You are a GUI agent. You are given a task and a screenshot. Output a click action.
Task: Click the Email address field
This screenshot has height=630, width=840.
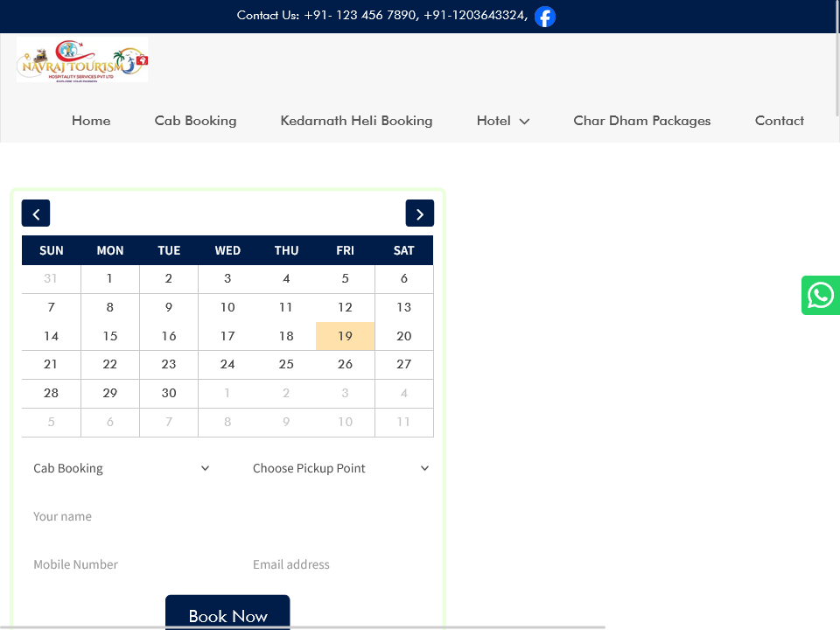[339, 564]
